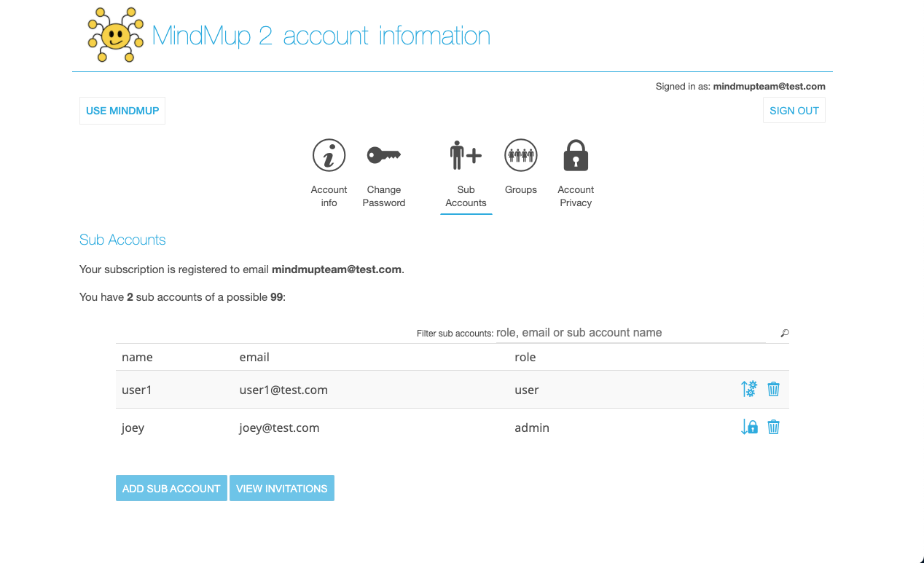Screen dimensions: 924x563
Task: Delete joey sub account via trash icon
Action: pyautogui.click(x=774, y=427)
